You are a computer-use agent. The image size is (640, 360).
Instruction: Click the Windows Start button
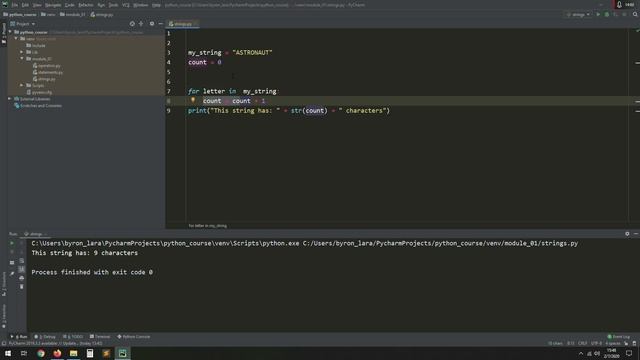point(8,353)
